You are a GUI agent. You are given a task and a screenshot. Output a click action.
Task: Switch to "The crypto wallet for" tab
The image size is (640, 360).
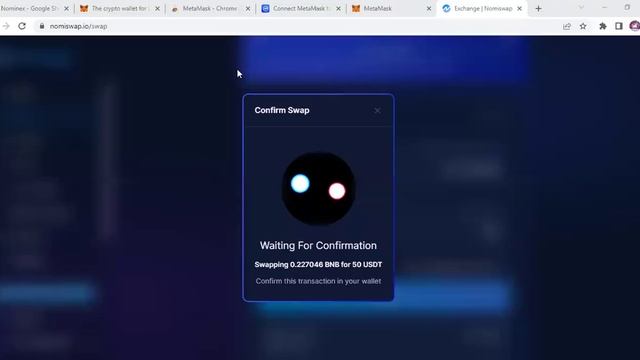tap(119, 9)
